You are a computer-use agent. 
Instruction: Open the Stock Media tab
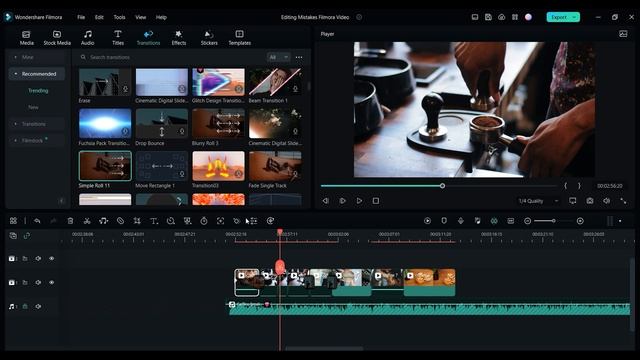coord(57,38)
